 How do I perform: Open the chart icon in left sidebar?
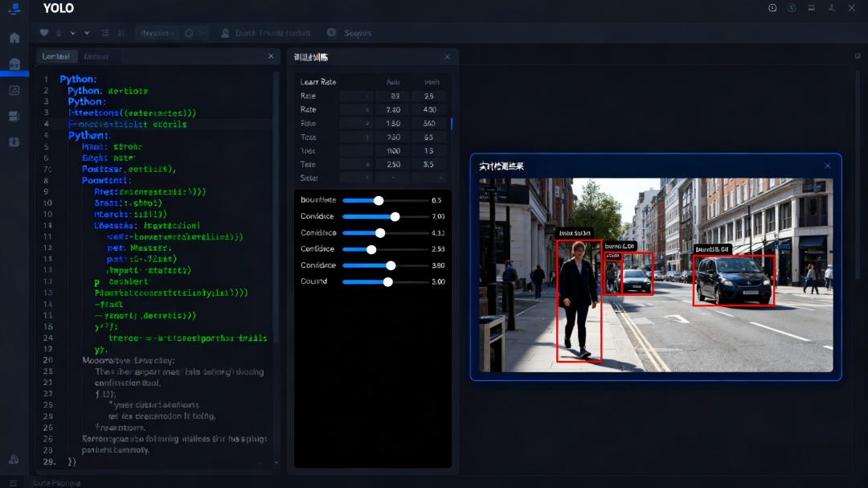[14, 90]
